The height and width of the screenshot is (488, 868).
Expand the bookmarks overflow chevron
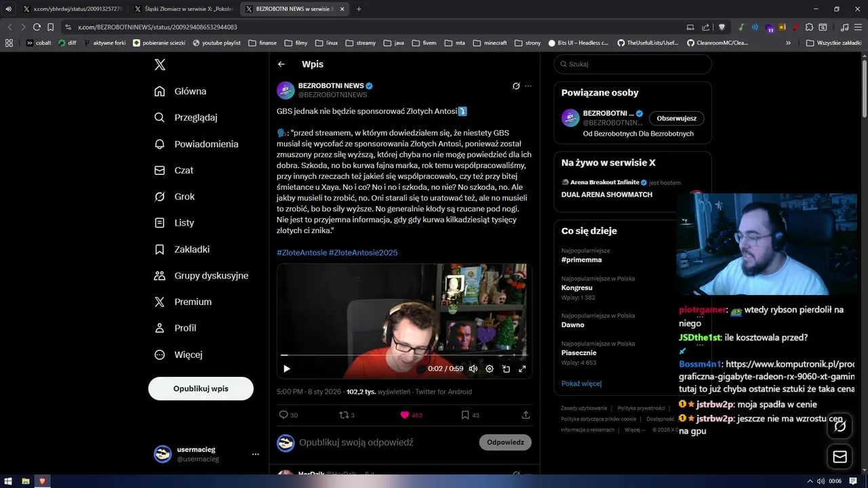tap(788, 43)
